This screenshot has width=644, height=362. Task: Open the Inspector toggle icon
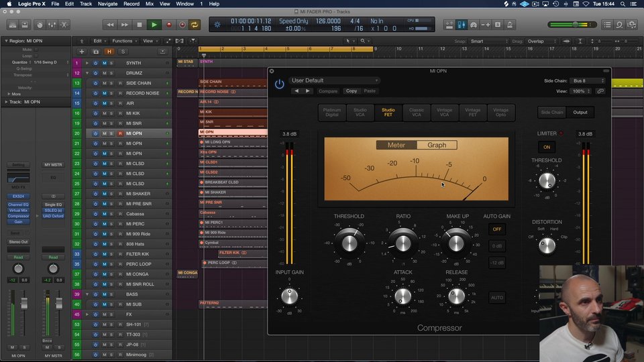click(x=25, y=25)
